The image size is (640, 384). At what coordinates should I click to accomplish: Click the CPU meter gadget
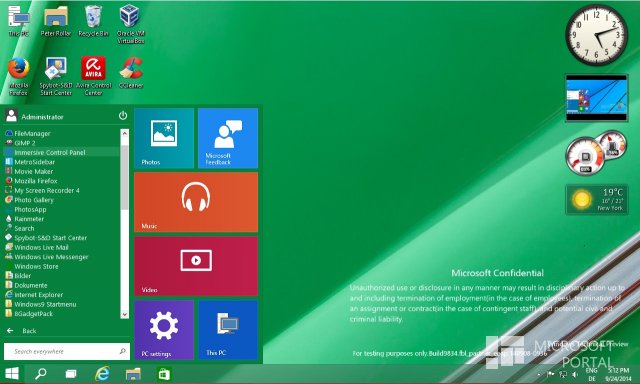click(x=596, y=153)
